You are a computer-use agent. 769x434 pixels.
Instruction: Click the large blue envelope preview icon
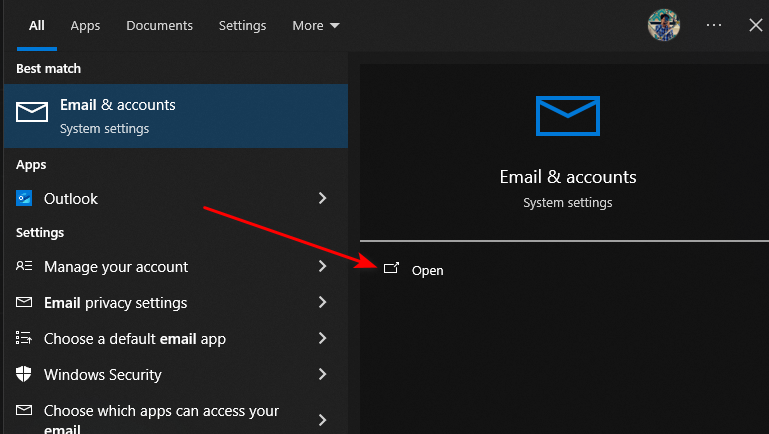click(568, 116)
